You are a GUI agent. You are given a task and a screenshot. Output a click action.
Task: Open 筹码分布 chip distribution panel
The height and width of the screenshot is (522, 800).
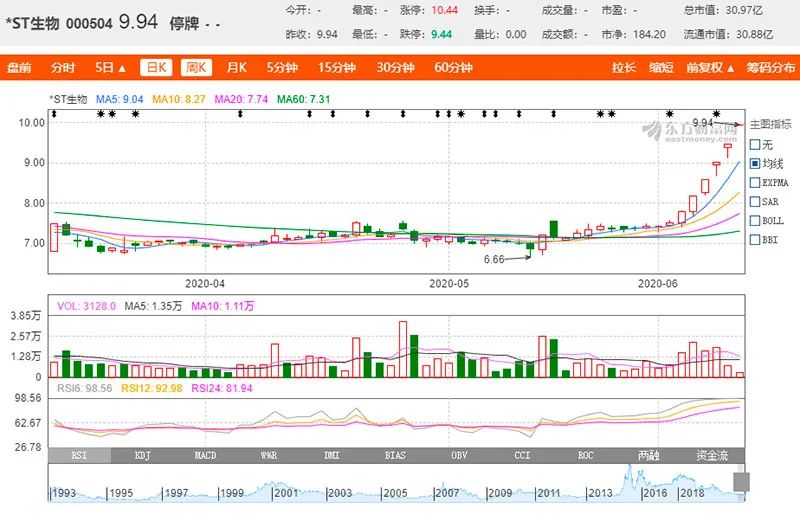pos(772,68)
